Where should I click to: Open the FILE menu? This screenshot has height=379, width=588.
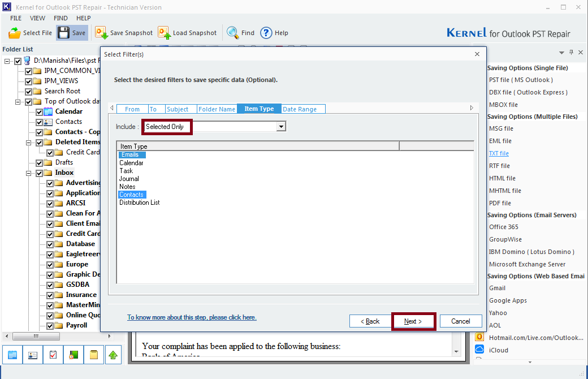[16, 18]
